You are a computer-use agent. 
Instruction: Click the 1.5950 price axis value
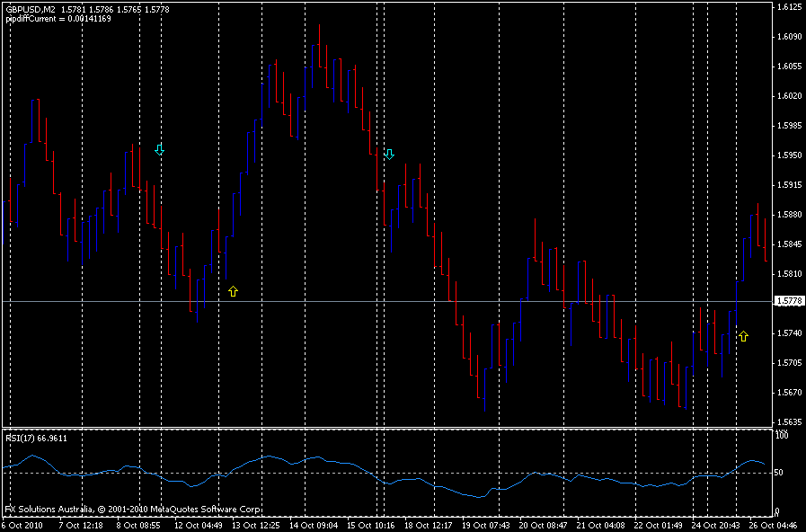coord(790,155)
